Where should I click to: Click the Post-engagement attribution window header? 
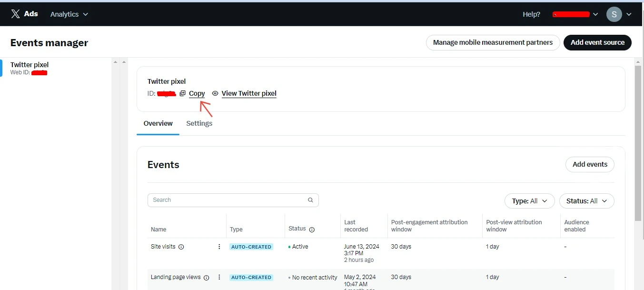point(429,226)
